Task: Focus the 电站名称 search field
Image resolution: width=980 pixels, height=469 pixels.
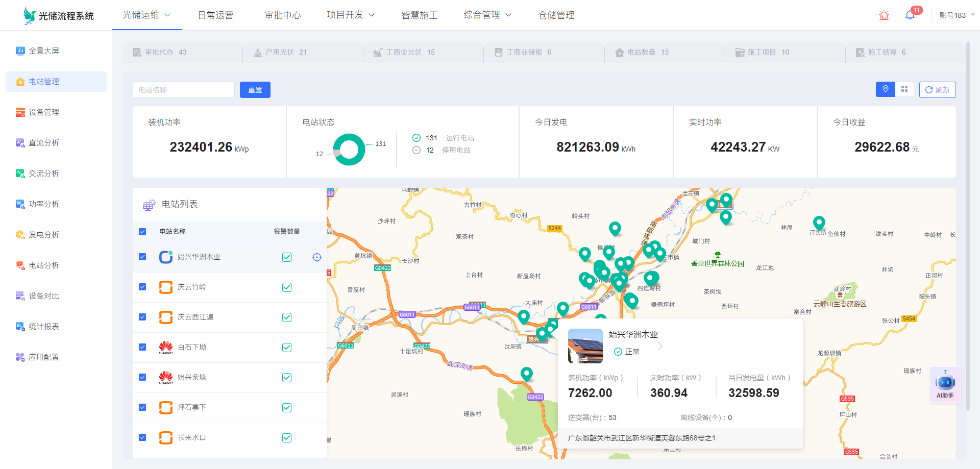Action: click(x=184, y=90)
